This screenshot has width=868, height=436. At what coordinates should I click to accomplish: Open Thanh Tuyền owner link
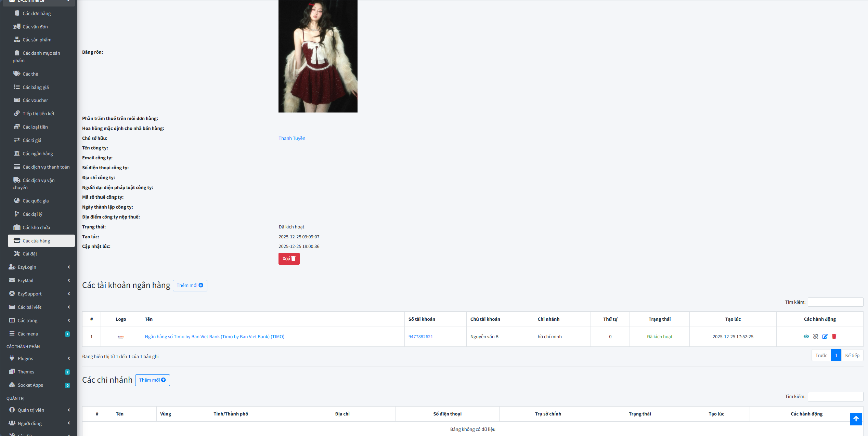292,138
